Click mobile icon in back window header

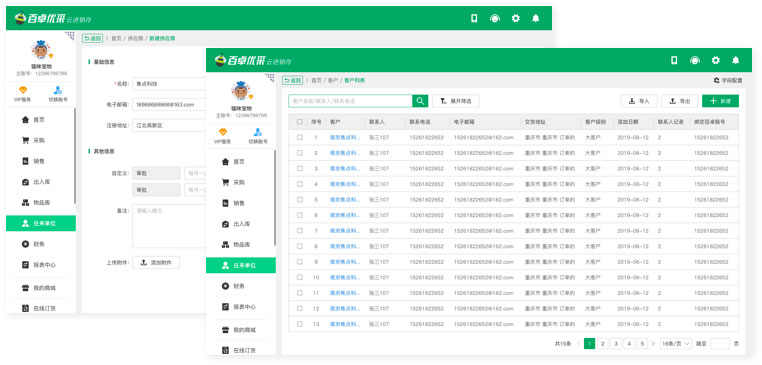(474, 18)
